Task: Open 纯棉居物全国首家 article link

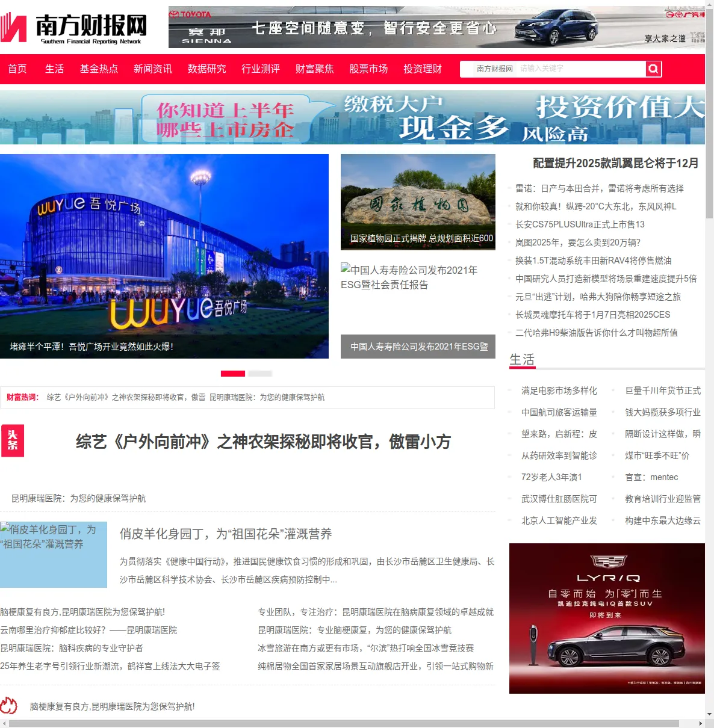Action: point(376,666)
